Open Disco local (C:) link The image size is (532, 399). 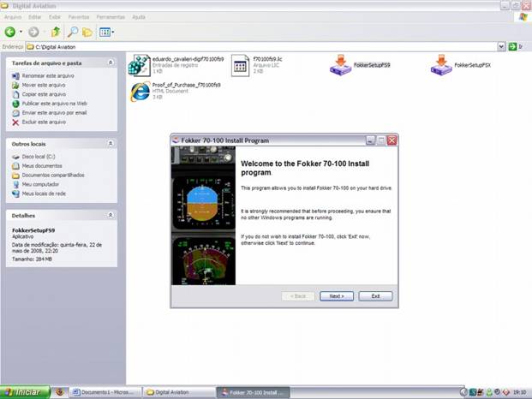point(39,157)
